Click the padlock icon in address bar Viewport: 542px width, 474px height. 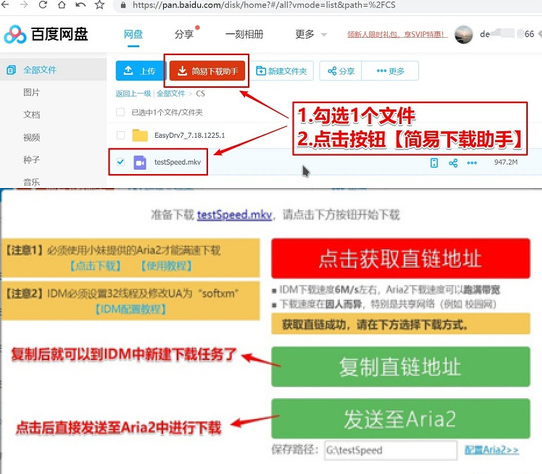click(x=123, y=5)
